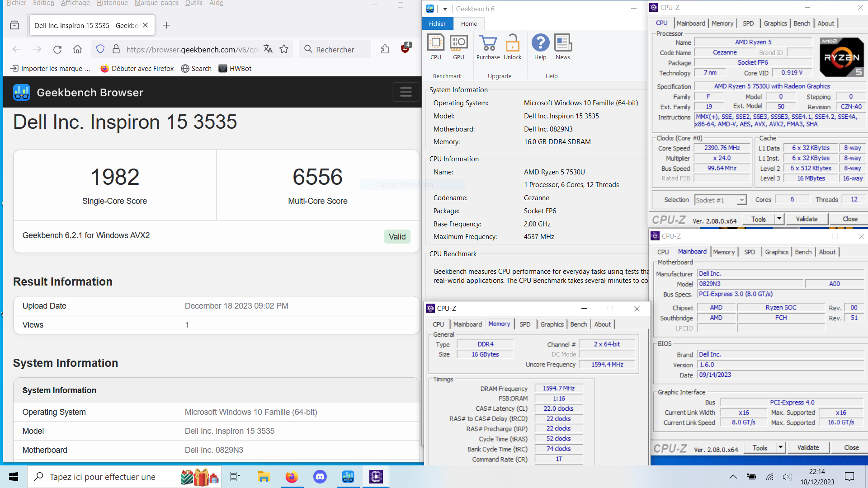Open Firefox Outils menu
This screenshot has width=868, height=488.
click(193, 3)
